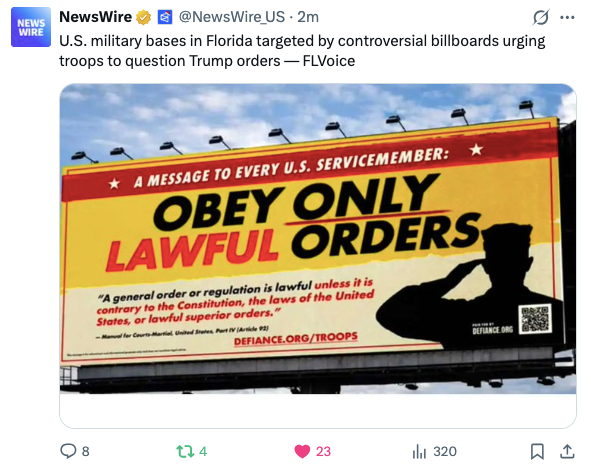Click the like count 23
Image resolution: width=591 pixels, height=470 pixels.
[323, 451]
